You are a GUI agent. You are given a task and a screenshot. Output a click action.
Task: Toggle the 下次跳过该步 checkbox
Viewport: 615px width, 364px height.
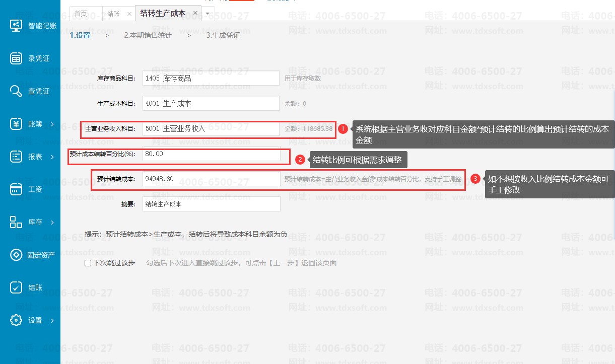pos(88,263)
